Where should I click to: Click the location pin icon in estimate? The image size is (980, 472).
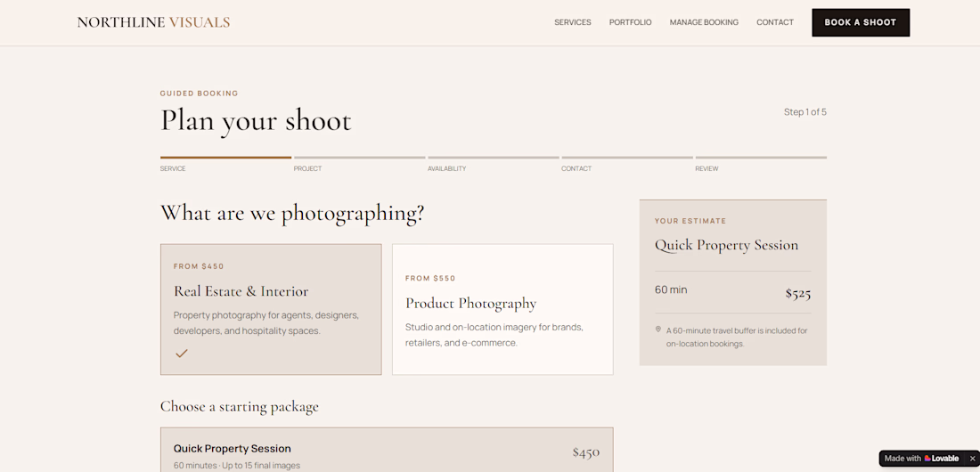[x=658, y=329]
